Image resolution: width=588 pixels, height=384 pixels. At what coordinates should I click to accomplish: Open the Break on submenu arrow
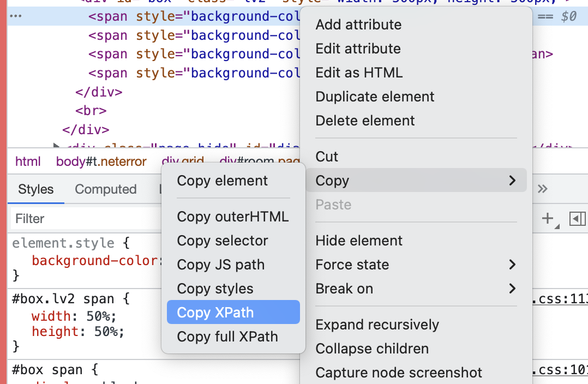(x=512, y=289)
